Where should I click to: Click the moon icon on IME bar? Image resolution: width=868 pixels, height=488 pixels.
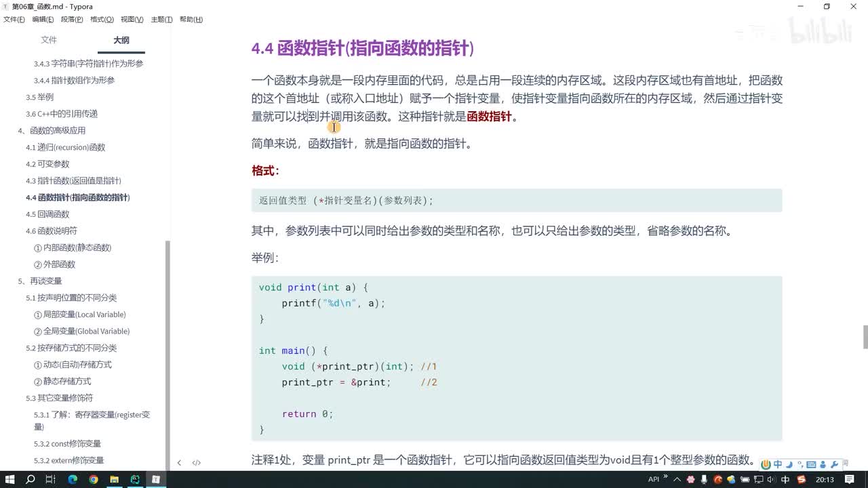pos(789,465)
